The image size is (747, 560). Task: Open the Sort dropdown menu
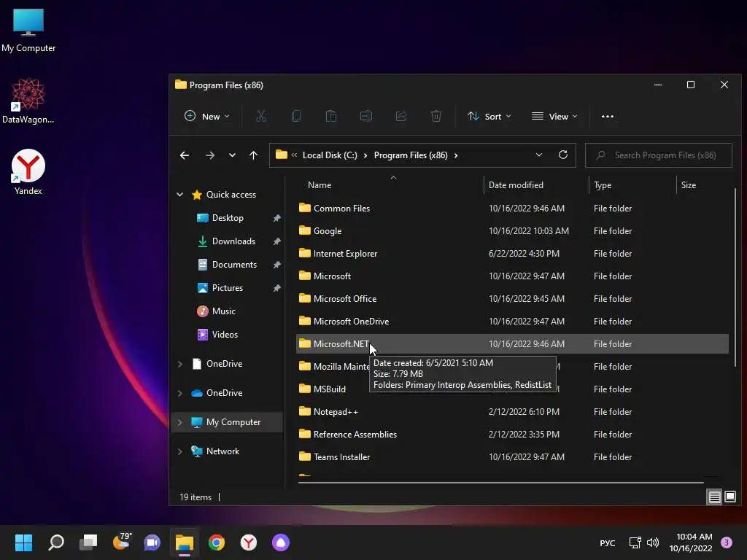[x=489, y=116]
